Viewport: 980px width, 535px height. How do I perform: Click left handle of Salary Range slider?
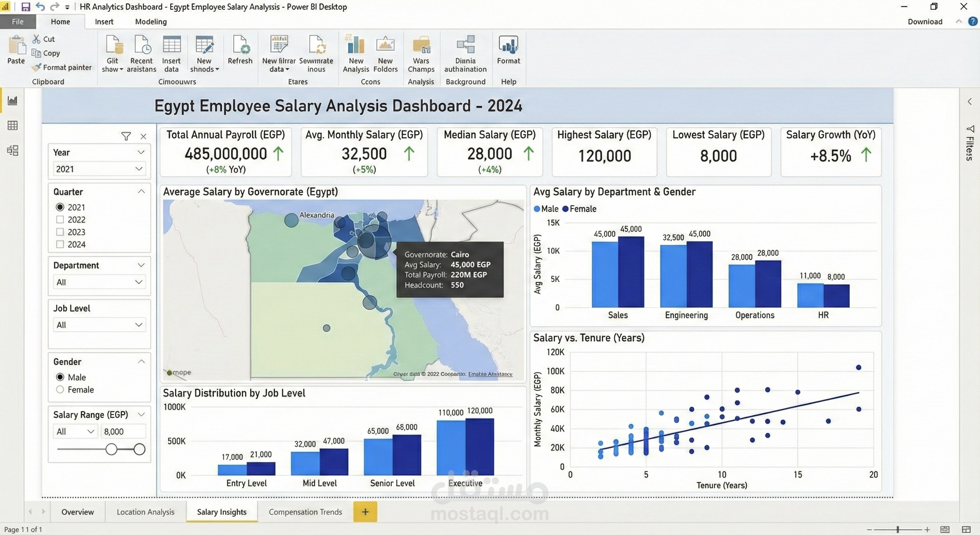[111, 449]
